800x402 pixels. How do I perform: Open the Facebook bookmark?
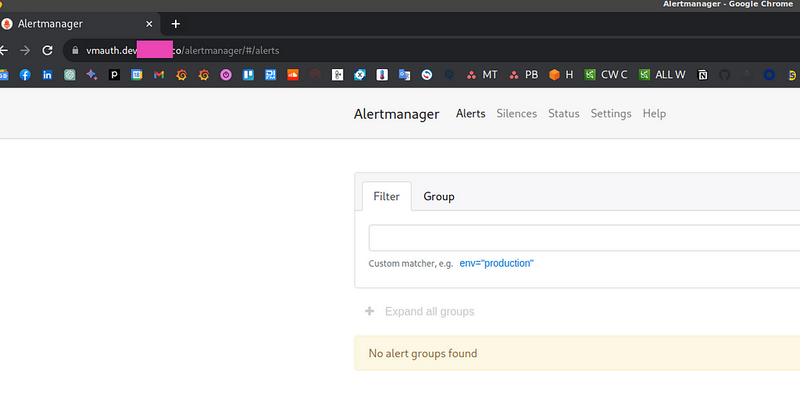tap(25, 74)
